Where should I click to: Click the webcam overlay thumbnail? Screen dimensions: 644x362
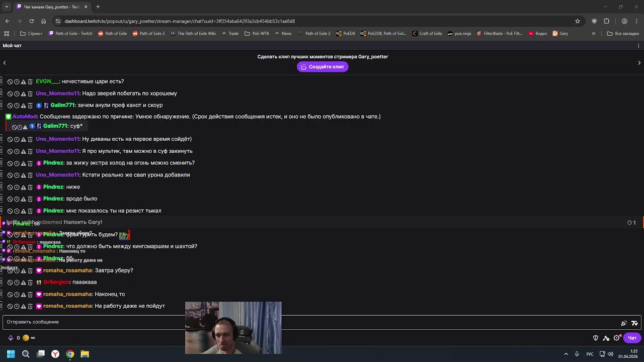coord(233,328)
